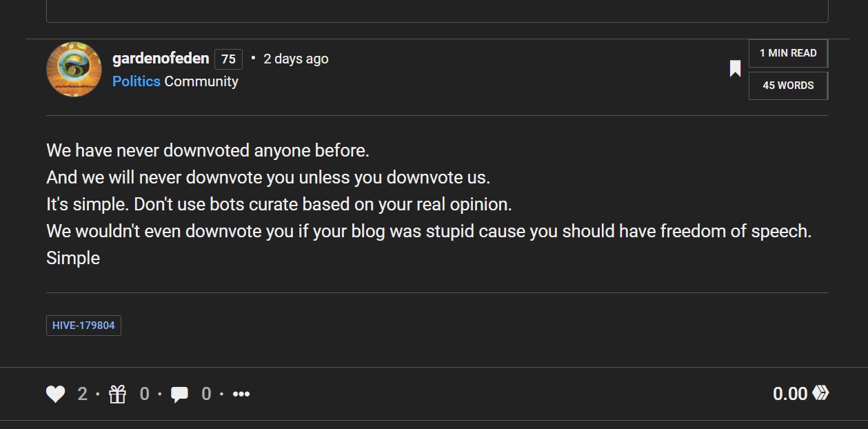Open the Politics community link
The width and height of the screenshot is (868, 429).
click(x=137, y=81)
